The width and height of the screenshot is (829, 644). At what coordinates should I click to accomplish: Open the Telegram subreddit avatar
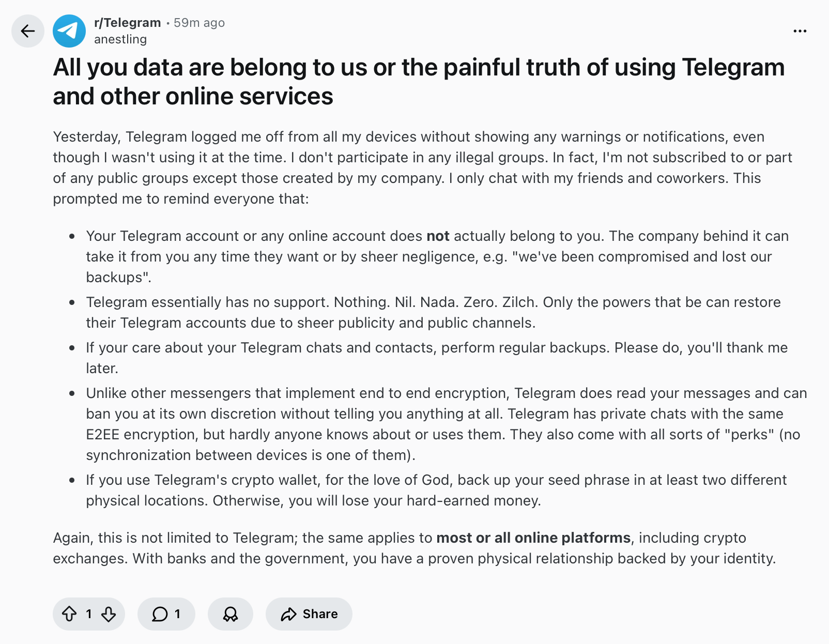tap(69, 31)
